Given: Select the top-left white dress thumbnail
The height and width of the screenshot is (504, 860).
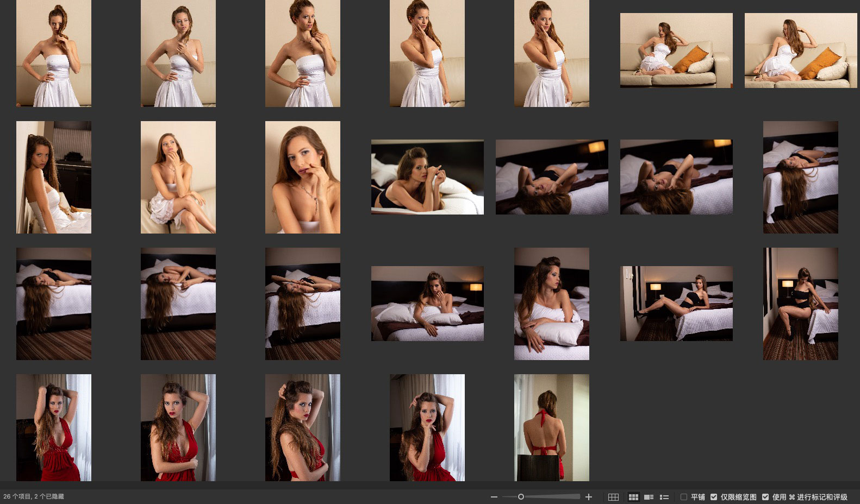Looking at the screenshot, I should [53, 53].
